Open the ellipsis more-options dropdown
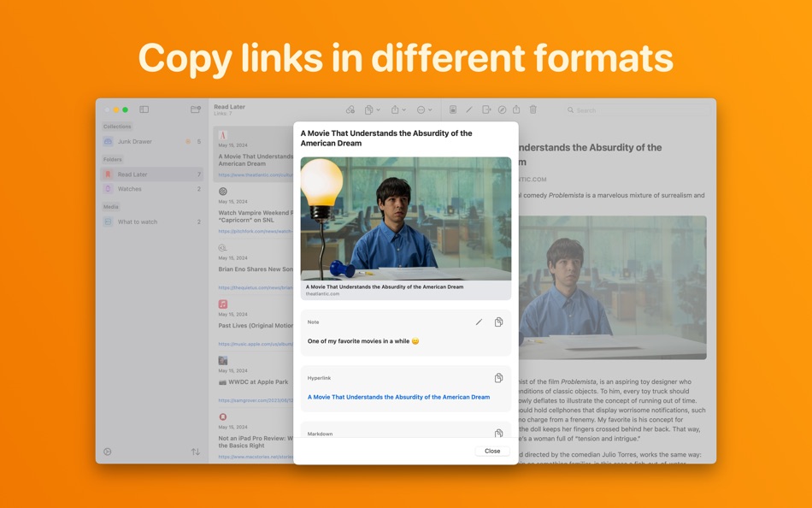 pyautogui.click(x=424, y=109)
